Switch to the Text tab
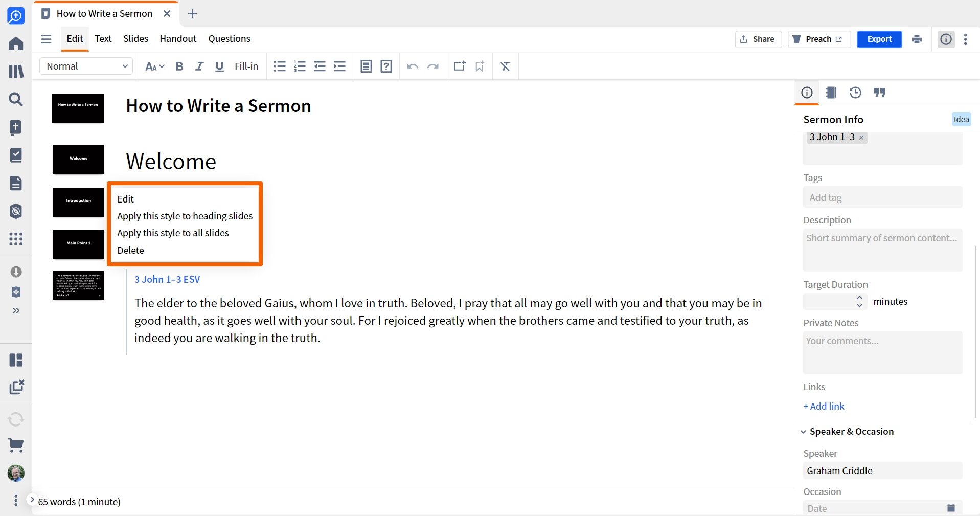Viewport: 980px width, 516px height. click(103, 39)
